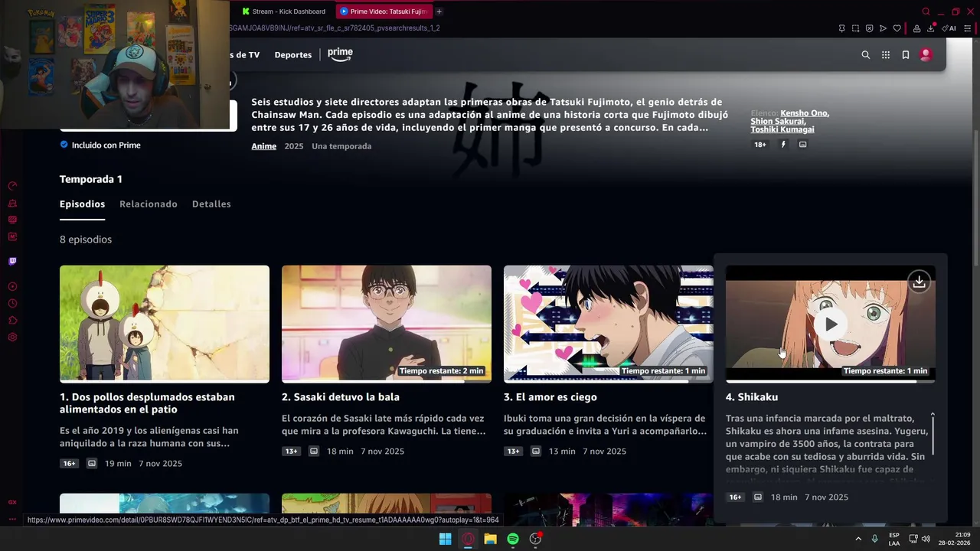The width and height of the screenshot is (980, 551).
Task: Open the GX Cleaner broom icon in sidebar
Action: [x=12, y=203]
